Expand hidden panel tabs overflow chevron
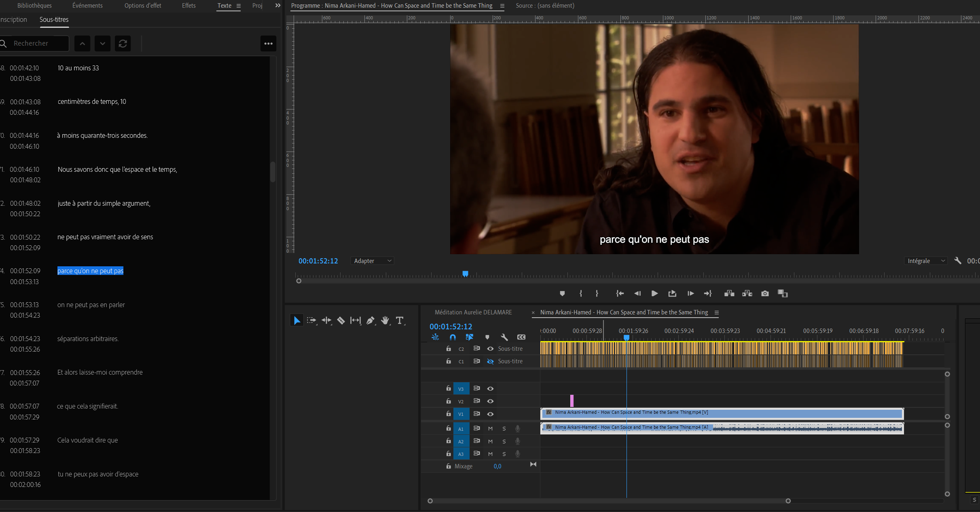Screen dimensions: 980x512 tap(278, 6)
